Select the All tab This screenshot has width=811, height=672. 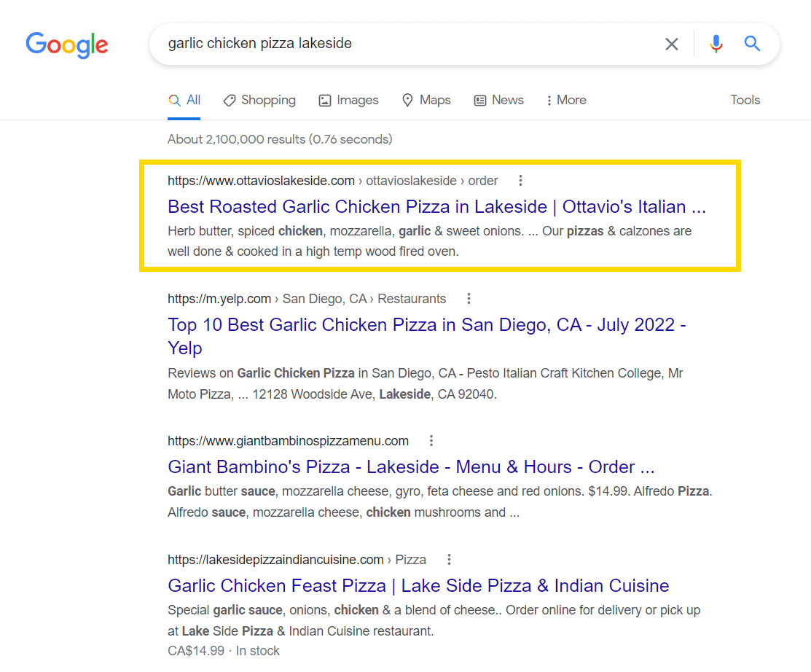pyautogui.click(x=184, y=101)
